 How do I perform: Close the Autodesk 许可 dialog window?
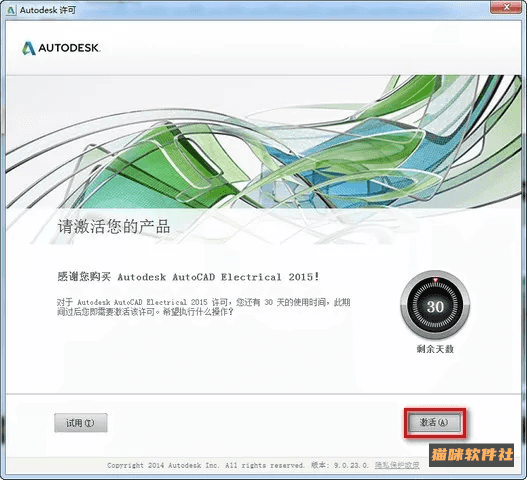pos(507,6)
